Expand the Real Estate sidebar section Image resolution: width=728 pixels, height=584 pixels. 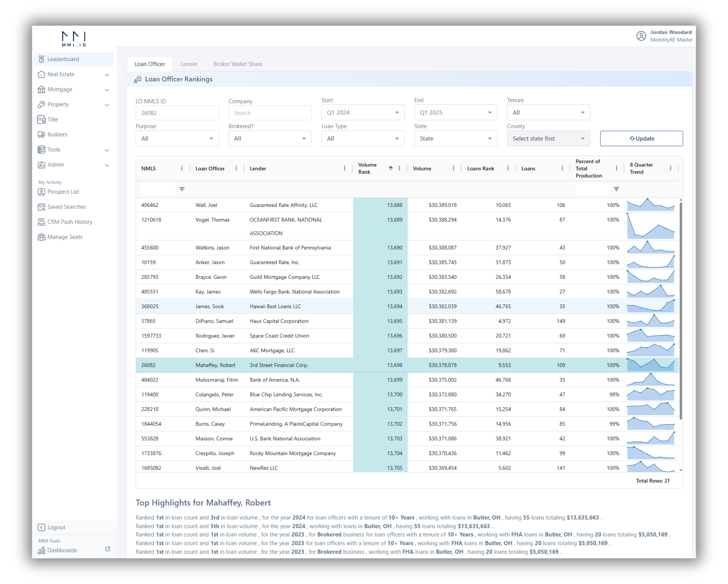coord(107,75)
